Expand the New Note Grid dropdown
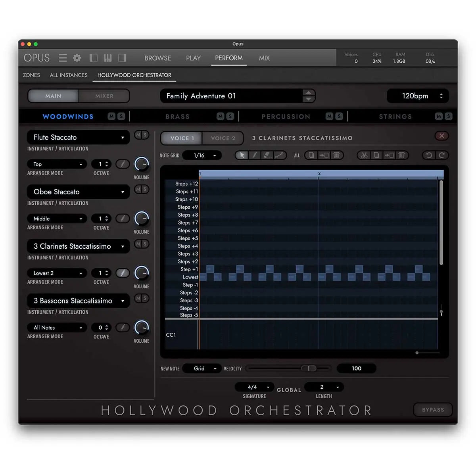This screenshot has height=476, width=476. pyautogui.click(x=202, y=368)
